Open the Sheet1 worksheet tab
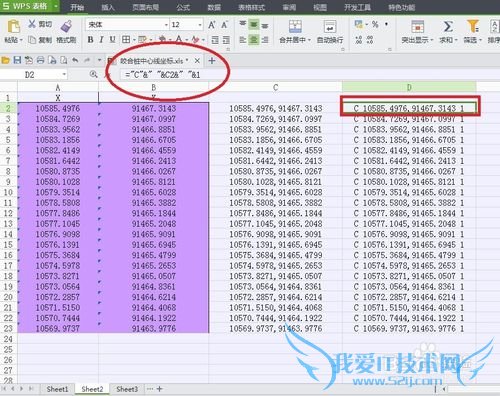500x396 pixels. click(x=57, y=389)
